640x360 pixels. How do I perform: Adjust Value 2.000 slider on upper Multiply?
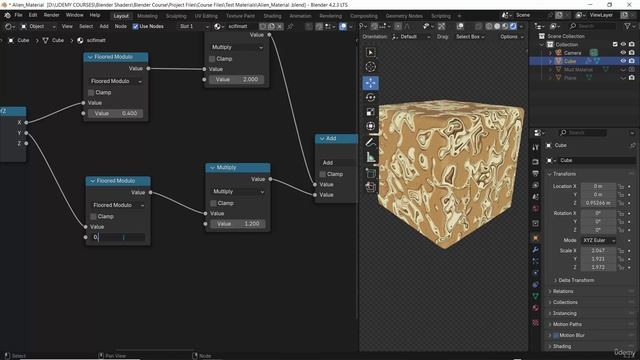(236, 80)
